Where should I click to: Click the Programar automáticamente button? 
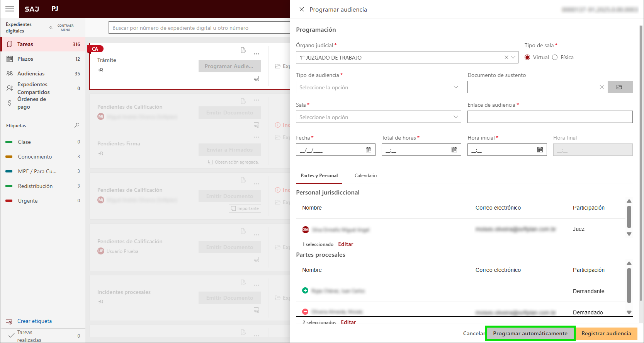point(530,333)
